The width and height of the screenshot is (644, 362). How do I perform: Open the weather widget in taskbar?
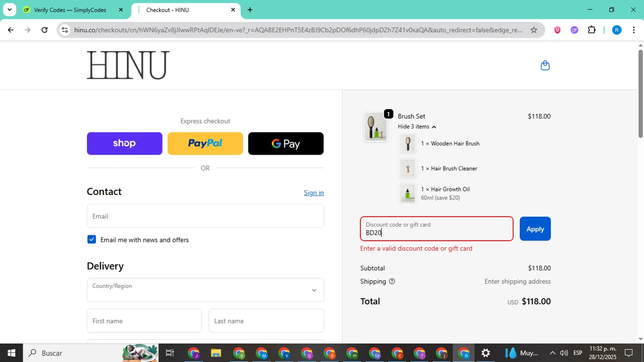[522, 353]
